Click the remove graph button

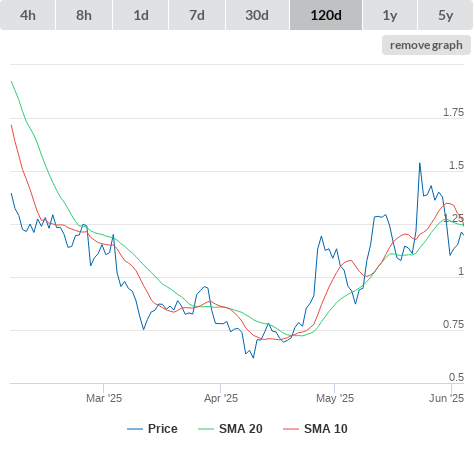click(426, 45)
